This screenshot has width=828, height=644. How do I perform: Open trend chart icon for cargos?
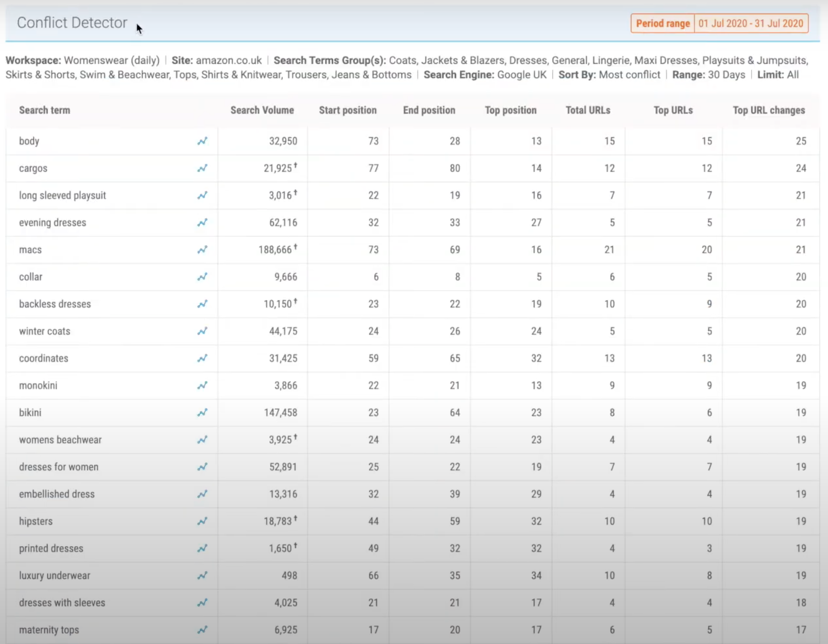tap(202, 168)
